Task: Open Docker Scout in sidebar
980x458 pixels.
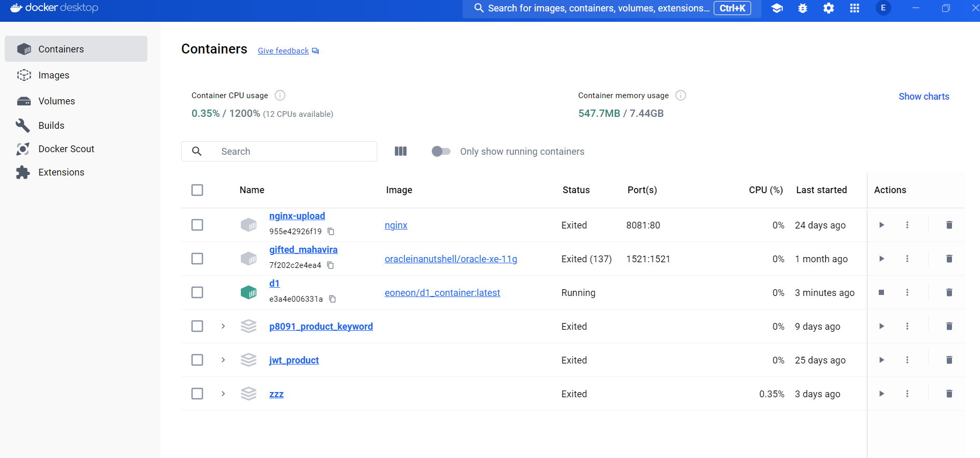Action: [x=76, y=149]
